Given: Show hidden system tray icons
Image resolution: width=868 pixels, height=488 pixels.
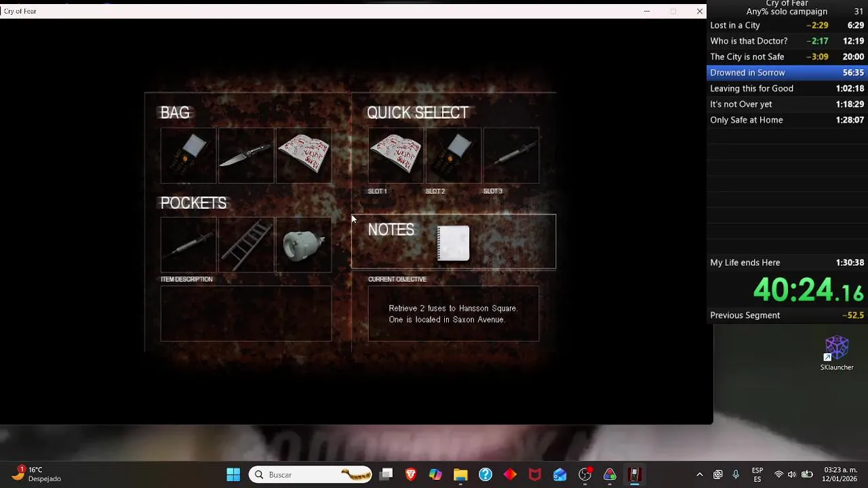Looking at the screenshot, I should (700, 474).
